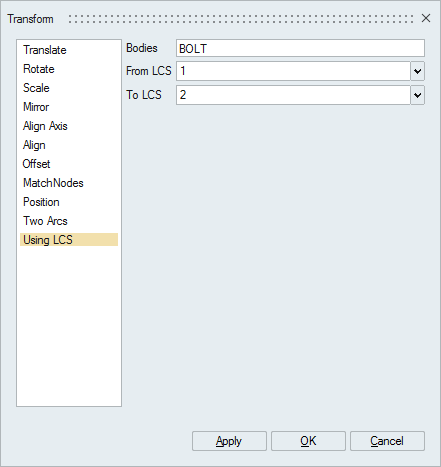Dismiss the dialog with Cancel
The width and height of the screenshot is (441, 467).
coord(387,441)
